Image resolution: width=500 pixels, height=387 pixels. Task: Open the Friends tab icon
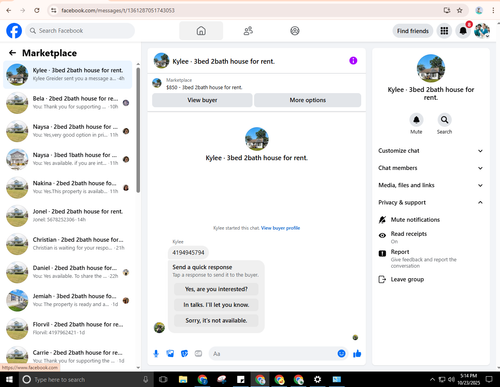(x=248, y=31)
